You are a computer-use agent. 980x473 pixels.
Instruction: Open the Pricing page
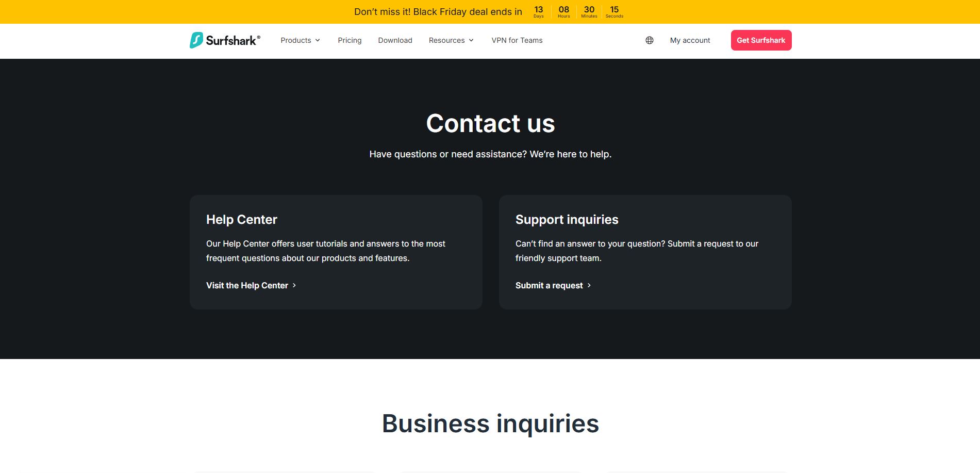click(x=350, y=40)
